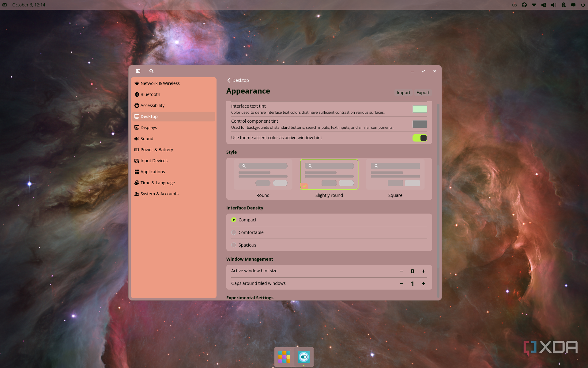588x368 pixels.
Task: Open the 'us' keyboard layout indicator
Action: [x=514, y=5]
